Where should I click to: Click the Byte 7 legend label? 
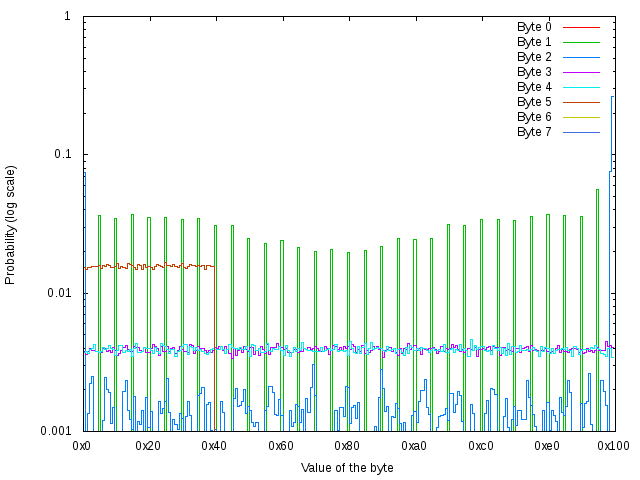pyautogui.click(x=534, y=132)
